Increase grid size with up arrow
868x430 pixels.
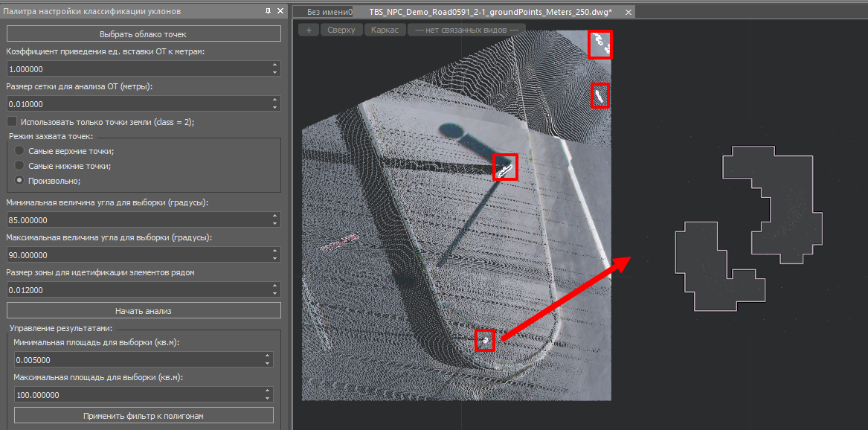pyautogui.click(x=275, y=100)
